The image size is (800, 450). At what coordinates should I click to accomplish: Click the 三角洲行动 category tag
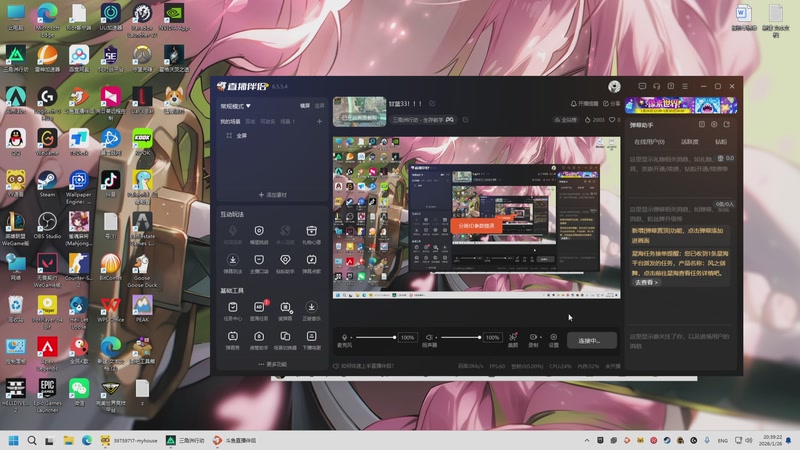pyautogui.click(x=423, y=120)
